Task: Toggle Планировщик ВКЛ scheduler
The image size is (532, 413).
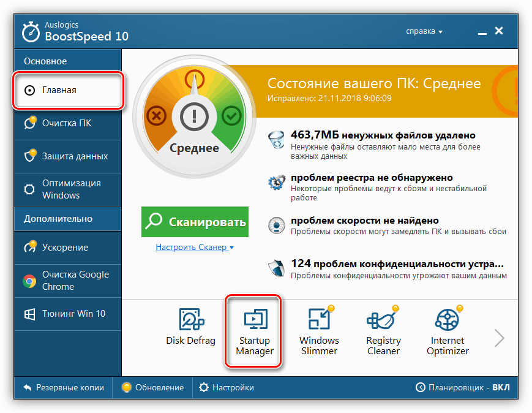Action: pyautogui.click(x=463, y=387)
